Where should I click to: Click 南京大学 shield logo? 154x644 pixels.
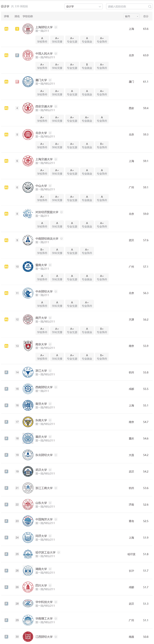(28, 346)
